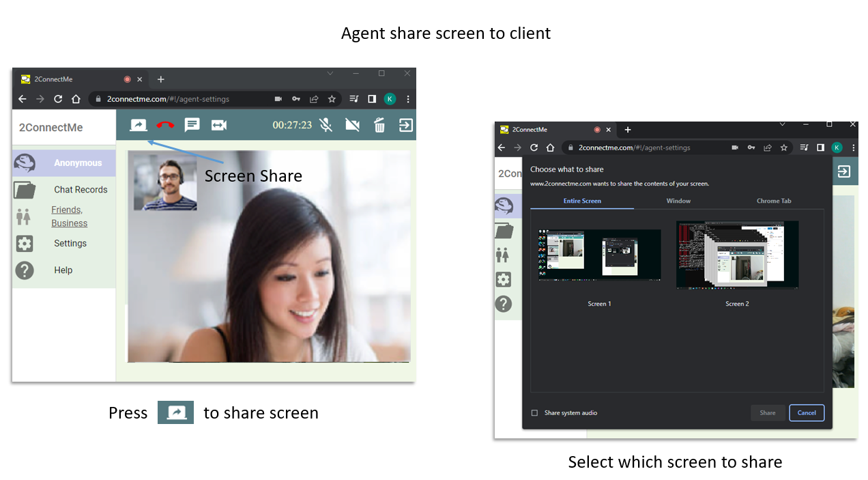Open Settings from the left sidebar

[x=70, y=244]
